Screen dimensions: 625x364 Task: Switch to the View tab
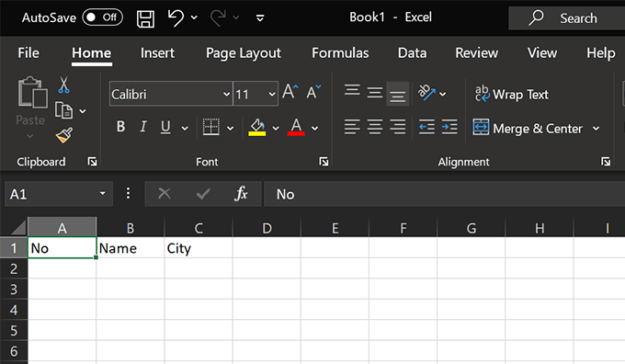[x=542, y=53]
